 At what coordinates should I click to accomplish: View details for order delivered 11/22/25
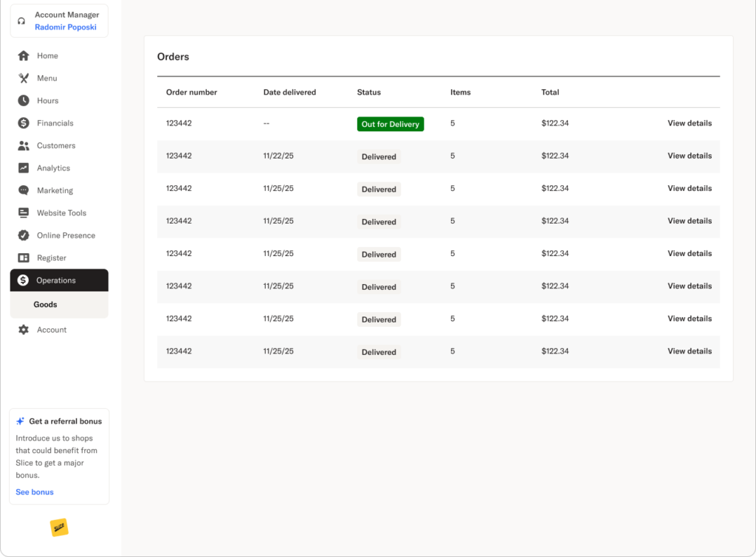point(690,156)
